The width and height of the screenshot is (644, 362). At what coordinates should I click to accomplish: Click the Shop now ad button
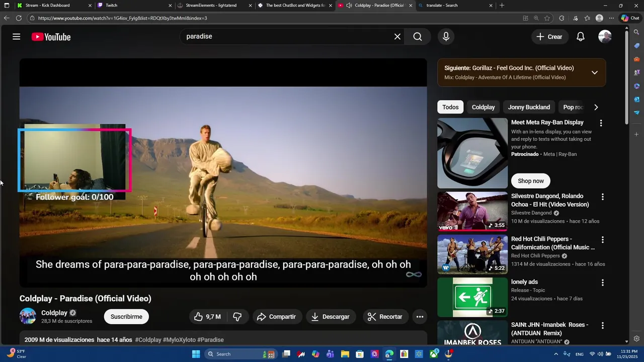click(531, 181)
